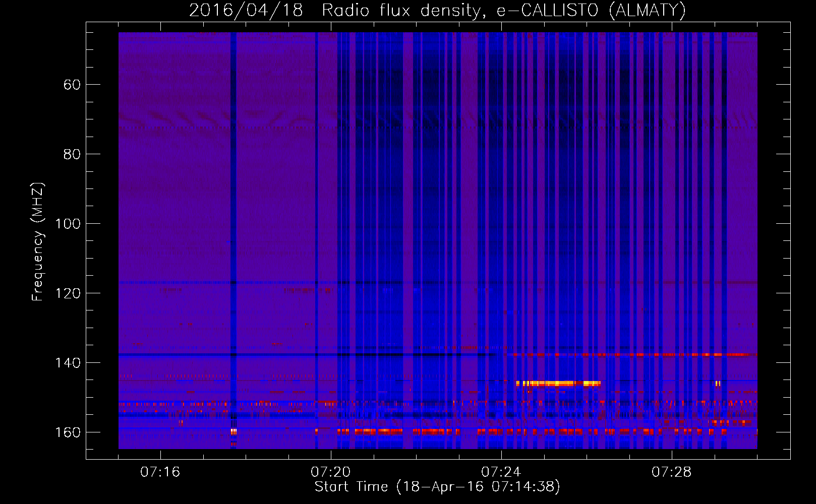The image size is (816, 504).
Task: Select the 80 frequency tick label
Action: pyautogui.click(x=72, y=154)
